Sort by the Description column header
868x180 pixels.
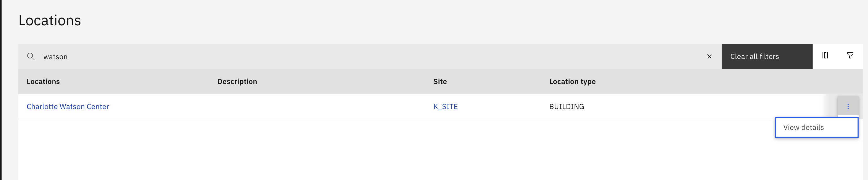click(237, 81)
